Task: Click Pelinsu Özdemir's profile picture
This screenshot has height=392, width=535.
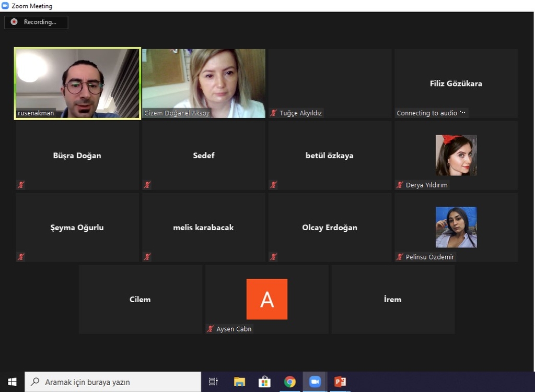Action: click(x=456, y=227)
